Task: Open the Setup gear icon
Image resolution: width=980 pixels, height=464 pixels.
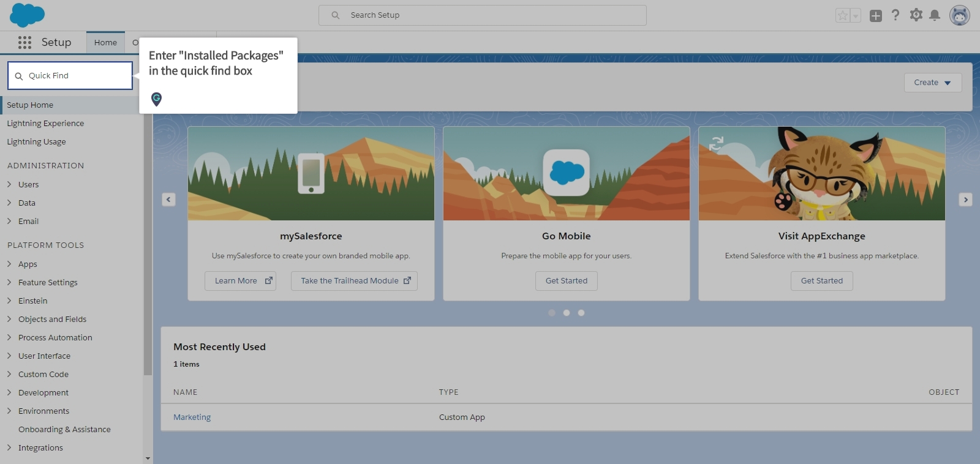Action: [x=916, y=15]
